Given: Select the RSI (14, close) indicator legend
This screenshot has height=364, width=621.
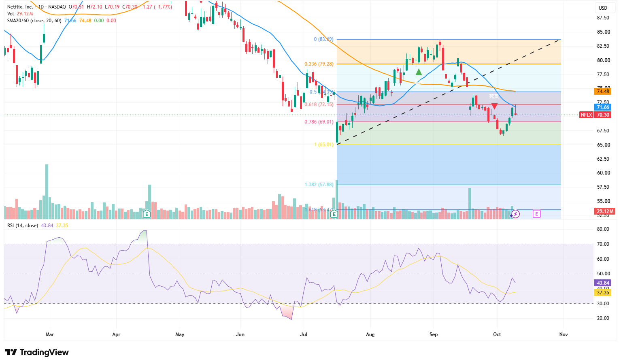Looking at the screenshot, I should pyautogui.click(x=23, y=226).
